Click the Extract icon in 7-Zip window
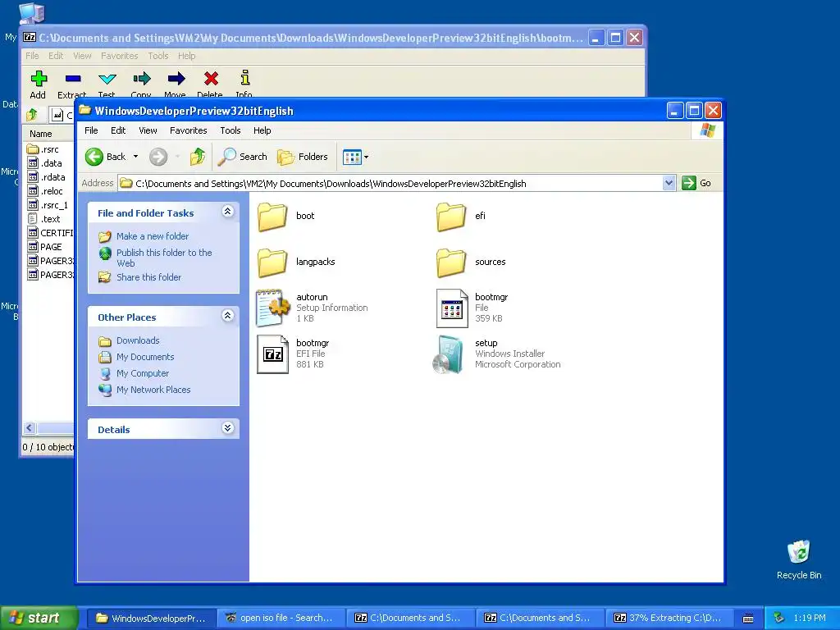The height and width of the screenshot is (630, 840). [x=73, y=79]
